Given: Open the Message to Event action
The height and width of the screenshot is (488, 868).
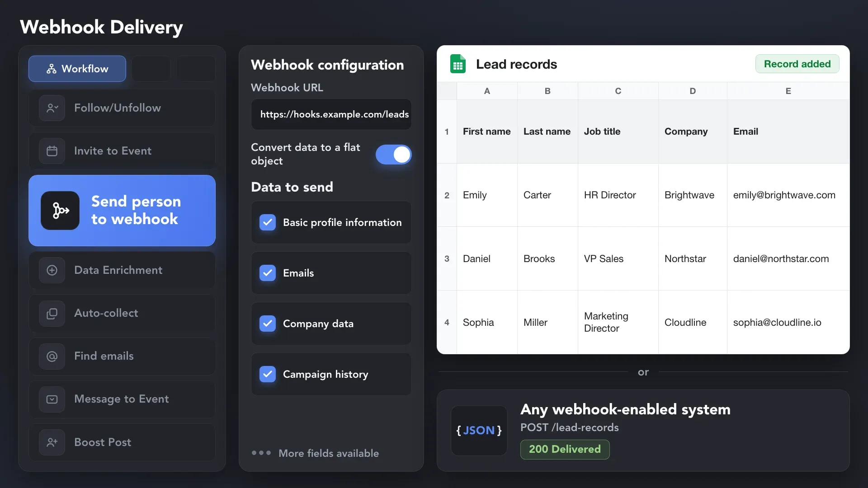Looking at the screenshot, I should pos(122,399).
